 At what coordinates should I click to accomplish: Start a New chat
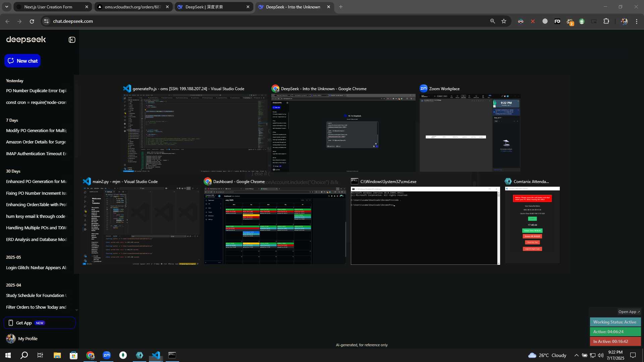22,61
